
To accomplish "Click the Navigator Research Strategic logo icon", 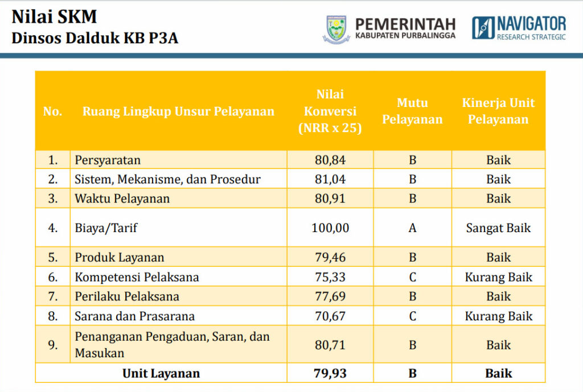I will click(483, 28).
